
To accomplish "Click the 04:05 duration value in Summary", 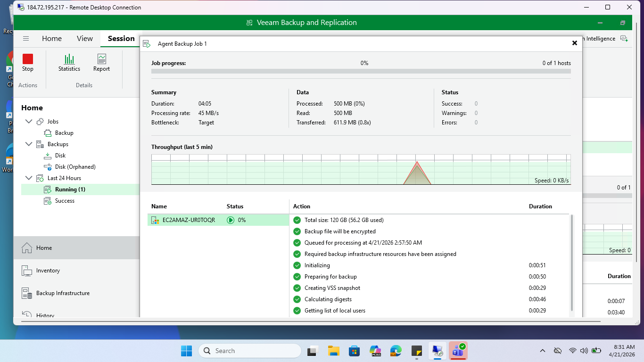I will tap(205, 104).
